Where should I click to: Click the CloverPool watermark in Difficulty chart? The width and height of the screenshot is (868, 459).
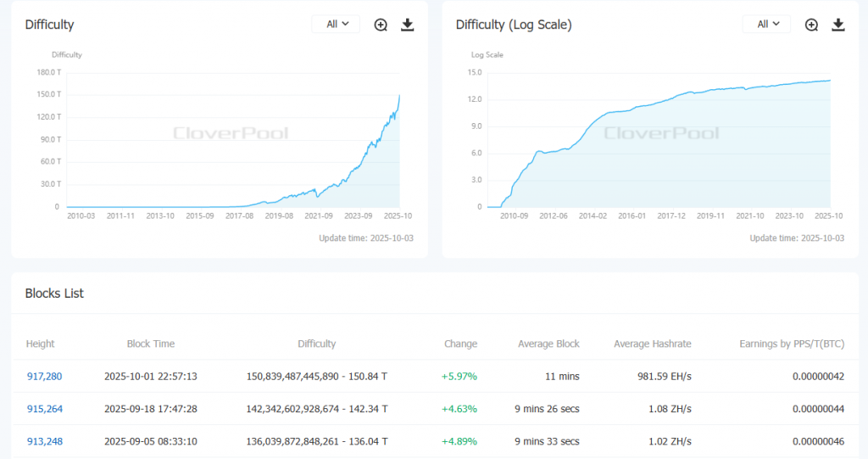click(x=231, y=133)
